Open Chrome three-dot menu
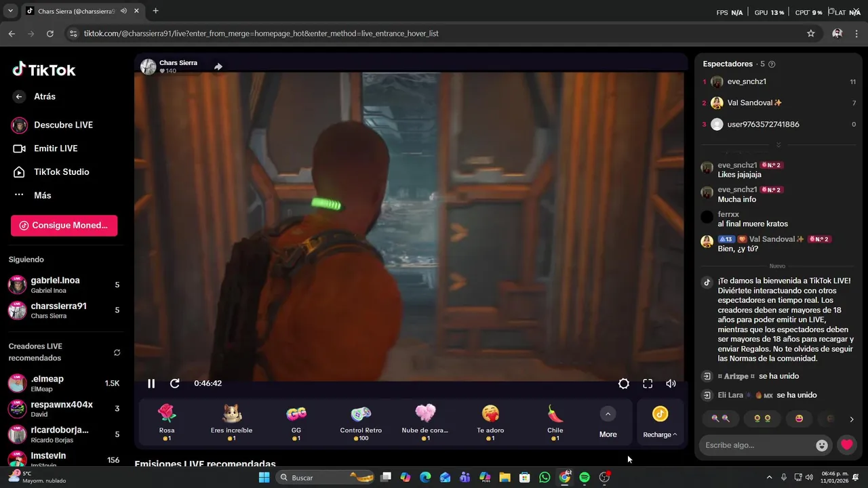The width and height of the screenshot is (868, 488). [856, 33]
